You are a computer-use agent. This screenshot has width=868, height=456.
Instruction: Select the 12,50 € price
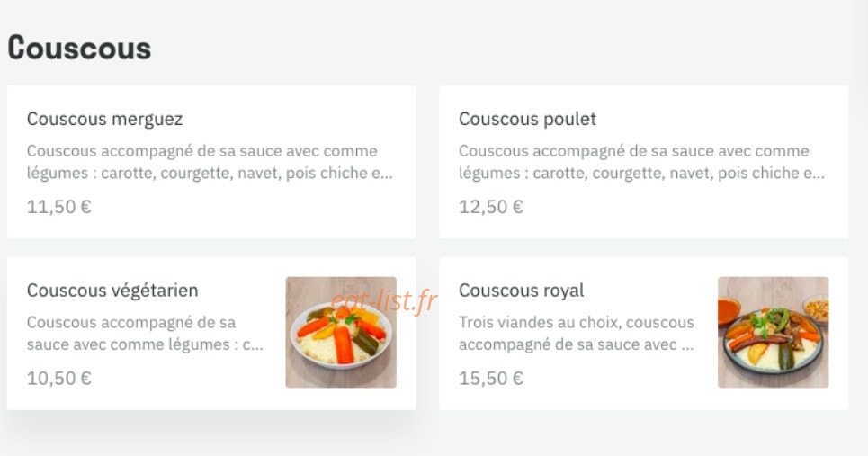(491, 207)
